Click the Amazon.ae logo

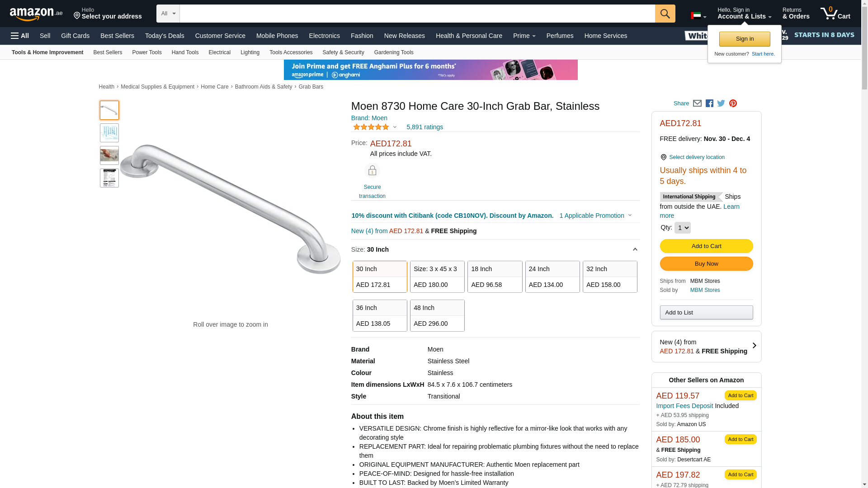pos(36,14)
